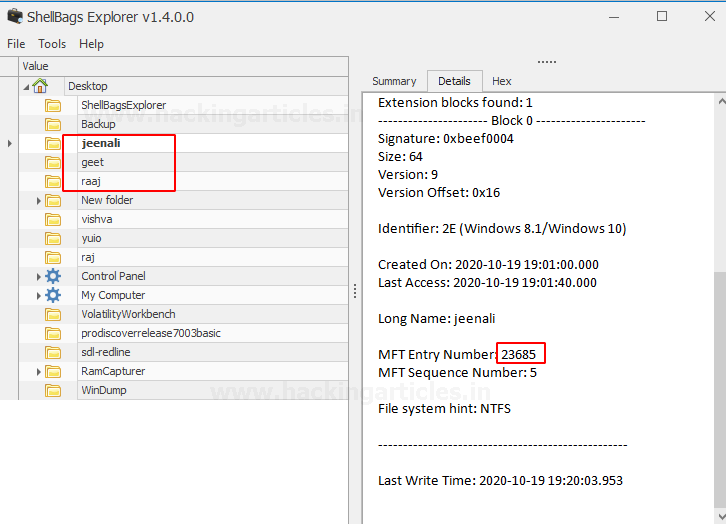726x524 pixels.
Task: Open the Tools menu
Action: click(52, 44)
